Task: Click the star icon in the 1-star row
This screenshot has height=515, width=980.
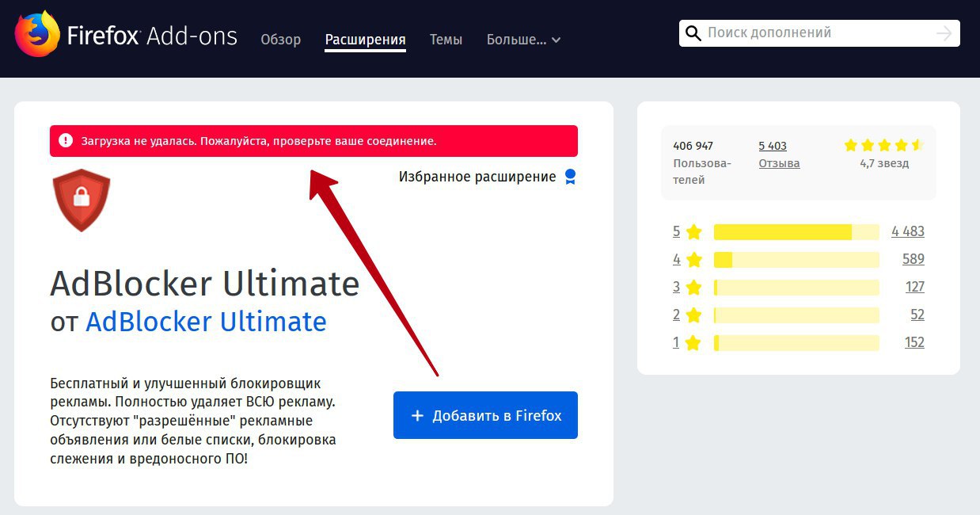Action: tap(694, 343)
